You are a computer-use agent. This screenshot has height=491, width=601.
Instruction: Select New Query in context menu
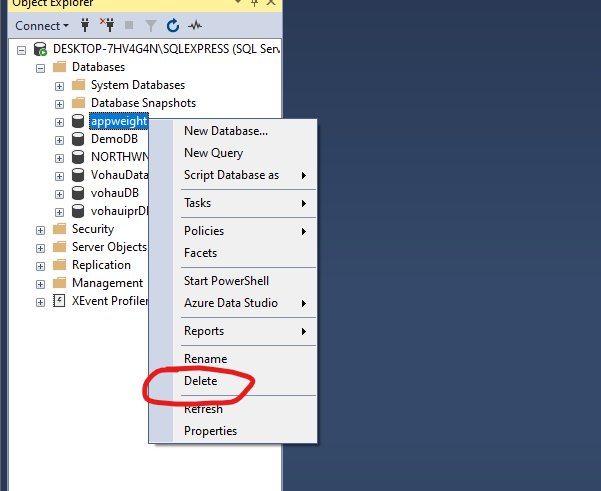coord(213,153)
